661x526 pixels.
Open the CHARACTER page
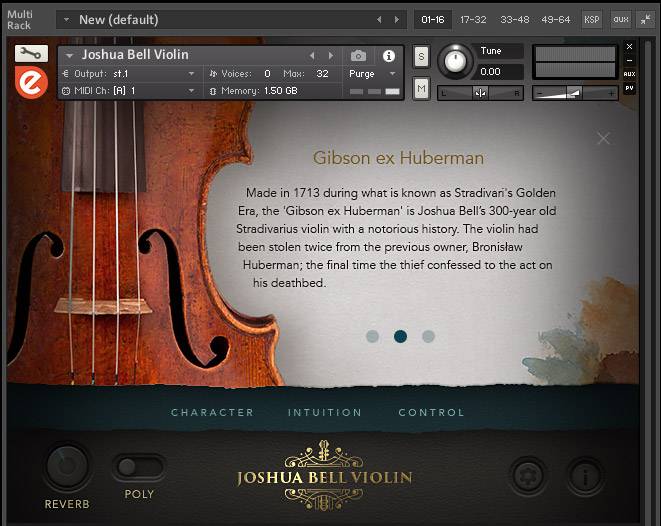point(212,412)
